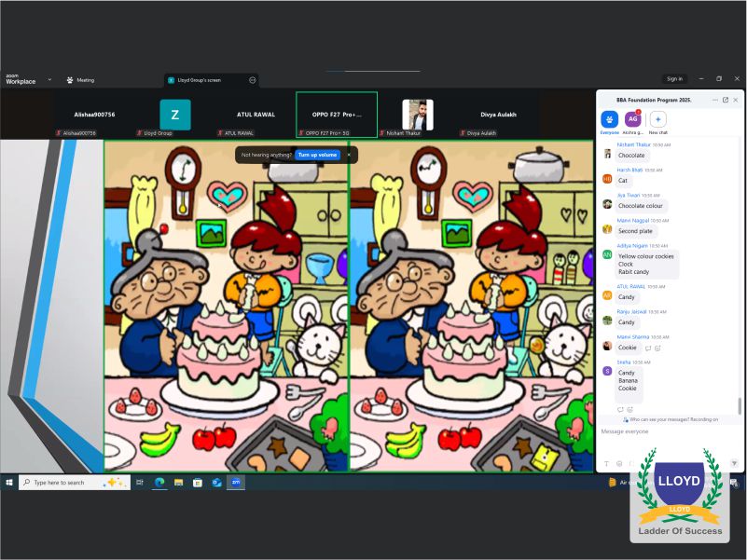
Task: Select OPPO F27 Pro+ participant tile
Action: [337, 115]
